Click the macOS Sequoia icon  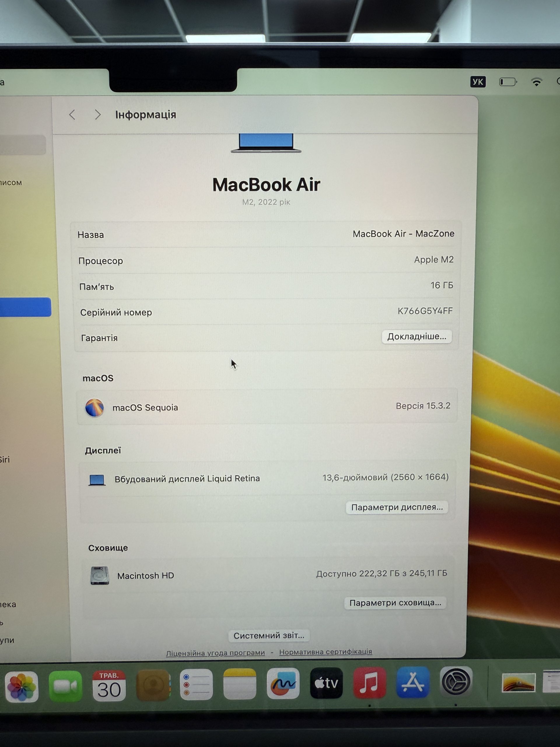pyautogui.click(x=94, y=408)
